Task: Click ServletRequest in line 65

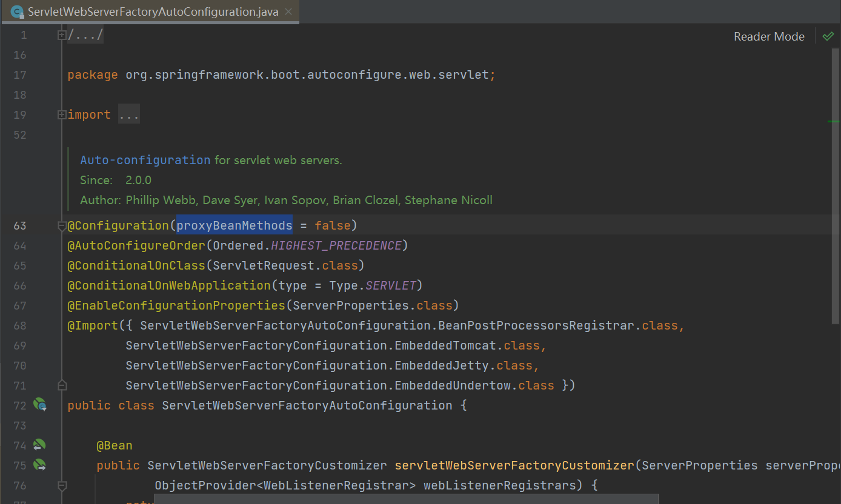Action: [264, 265]
